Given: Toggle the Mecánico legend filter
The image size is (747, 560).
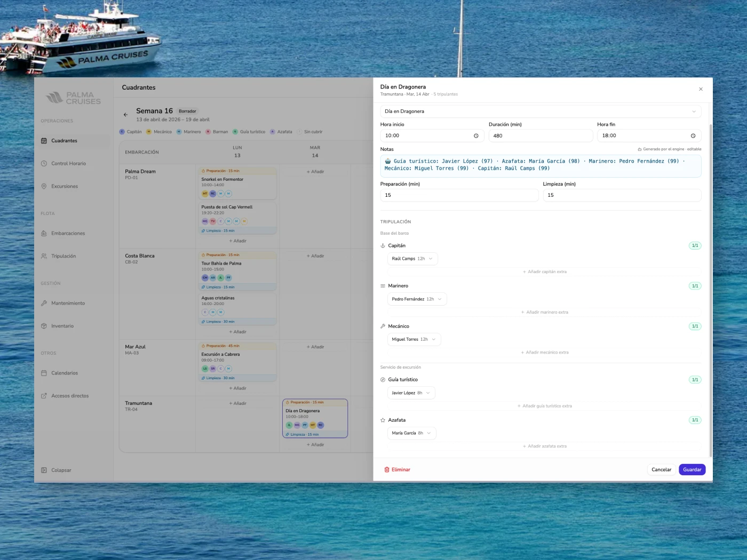Looking at the screenshot, I should click(159, 132).
